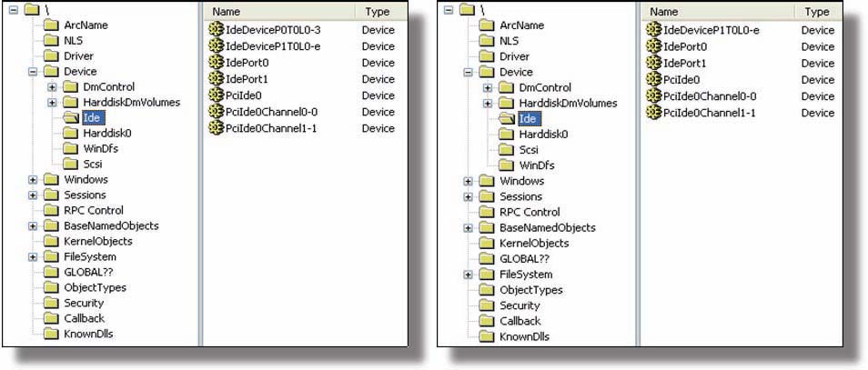Click IdePort0 device icon in left window

(x=217, y=63)
